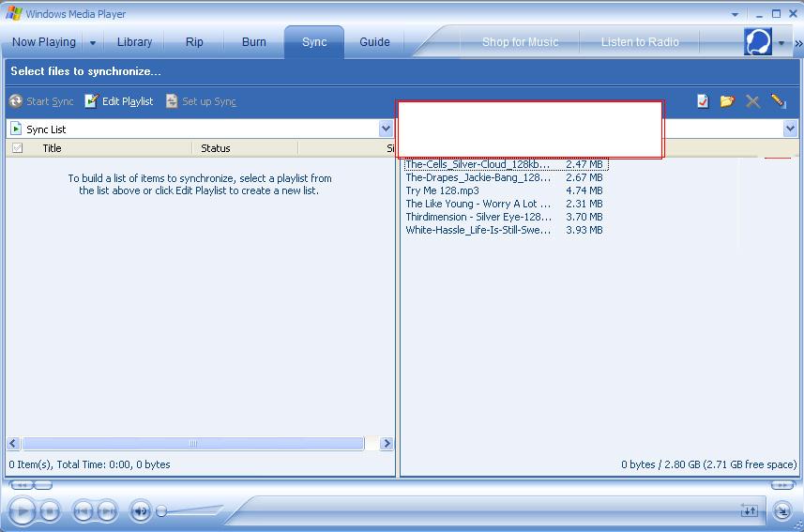Click the horizontal scrollbar thumb in the sync list

point(193,443)
